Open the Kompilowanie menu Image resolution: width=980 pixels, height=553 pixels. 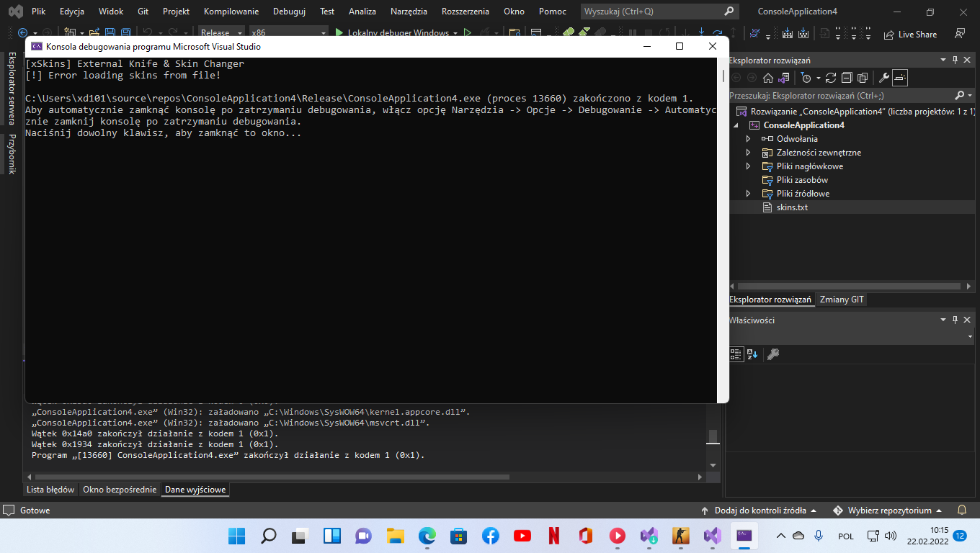tap(231, 12)
